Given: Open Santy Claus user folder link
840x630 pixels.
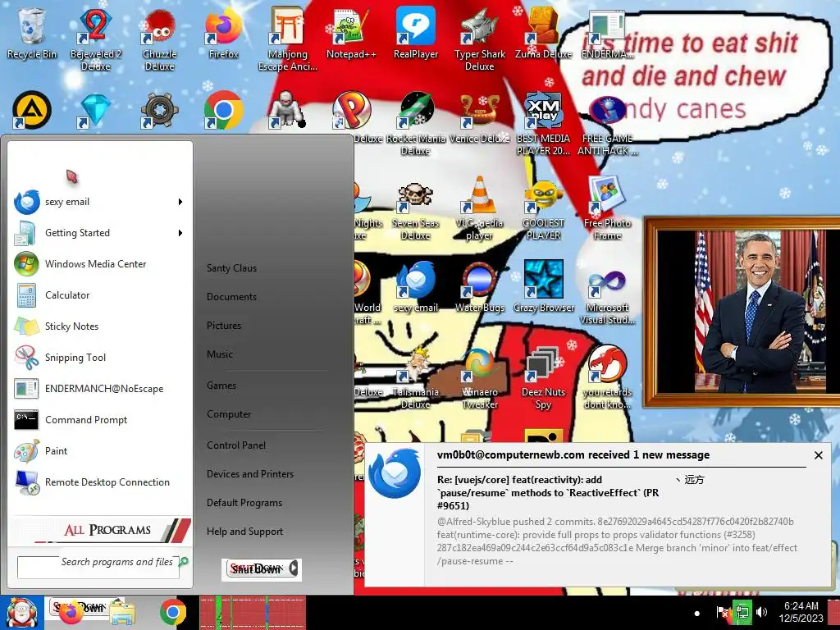Looking at the screenshot, I should click(231, 268).
